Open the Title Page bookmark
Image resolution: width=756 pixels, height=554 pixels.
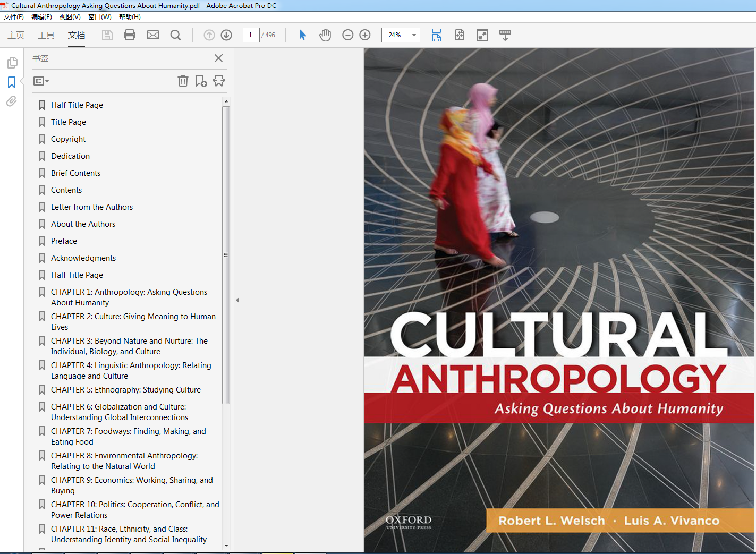[x=69, y=122]
